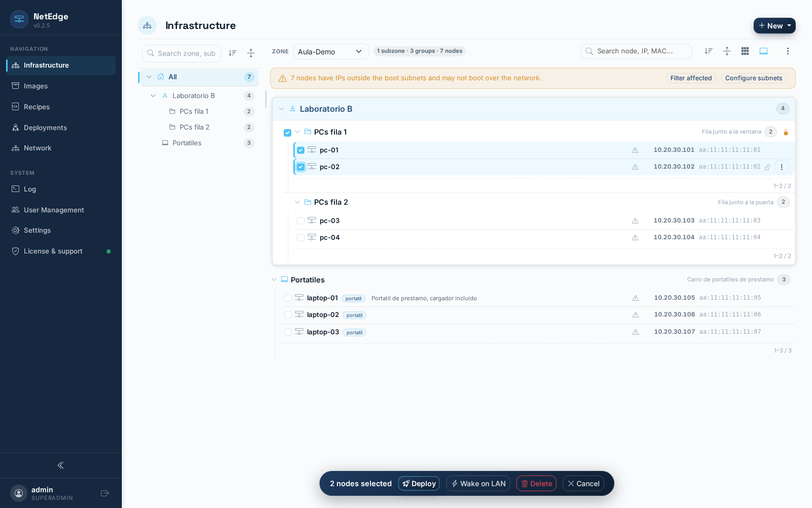This screenshot has height=508, width=812.
Task: Collapse the All tree node chevron
Action: coord(149,77)
